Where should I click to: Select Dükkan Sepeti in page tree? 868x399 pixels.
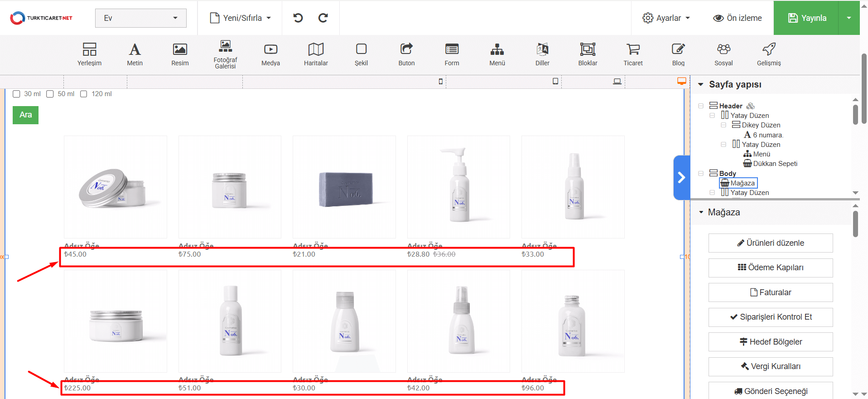pyautogui.click(x=775, y=164)
